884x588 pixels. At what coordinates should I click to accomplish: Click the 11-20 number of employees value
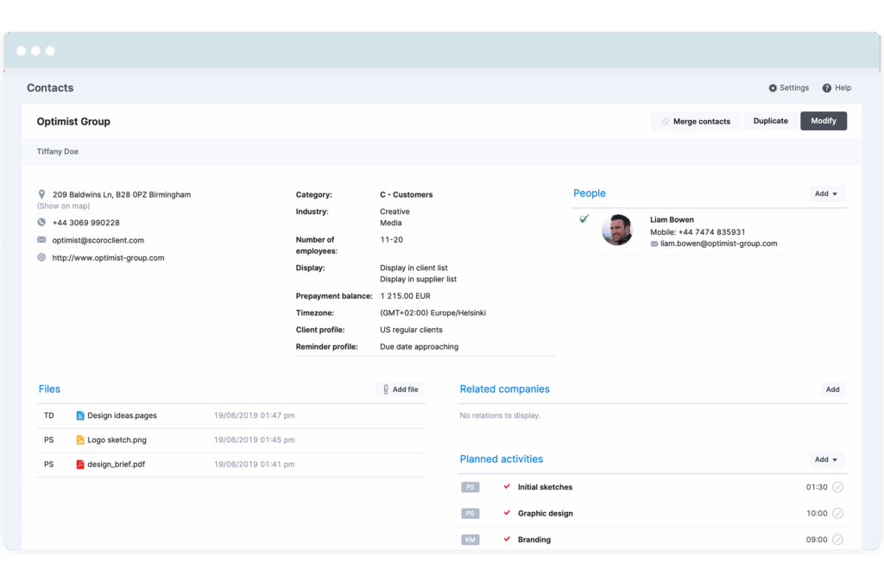point(391,239)
